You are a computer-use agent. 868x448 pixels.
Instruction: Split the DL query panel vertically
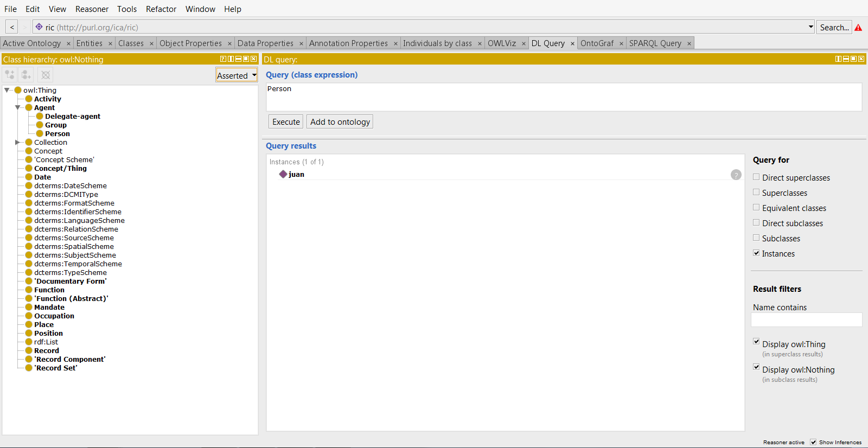click(838, 59)
